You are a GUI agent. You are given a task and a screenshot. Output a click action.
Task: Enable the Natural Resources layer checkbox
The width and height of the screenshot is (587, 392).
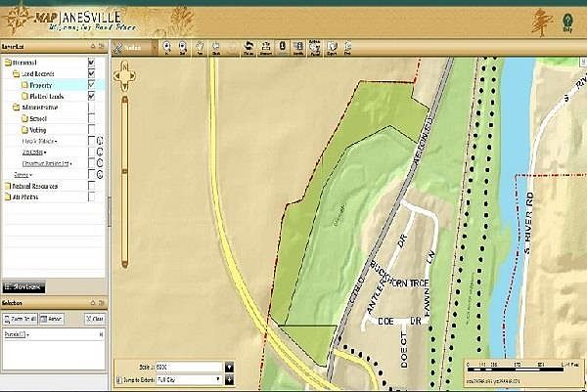click(x=91, y=186)
